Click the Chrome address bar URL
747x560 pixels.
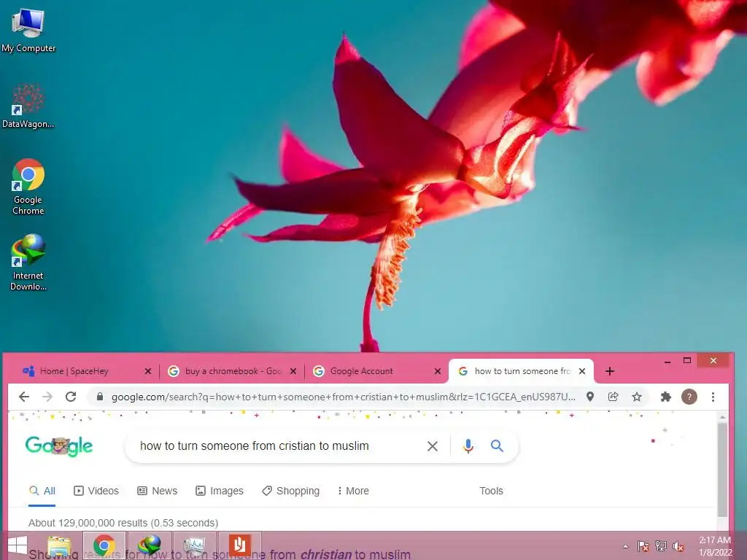343,397
